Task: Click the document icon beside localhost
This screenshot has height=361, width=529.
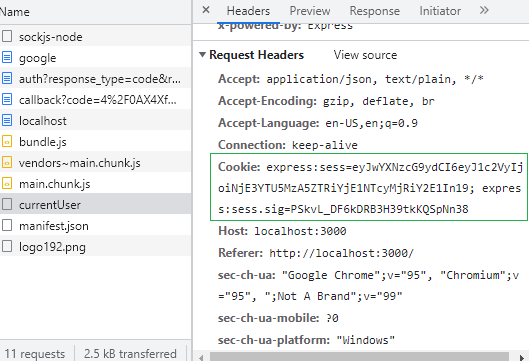Action: pos(7,120)
